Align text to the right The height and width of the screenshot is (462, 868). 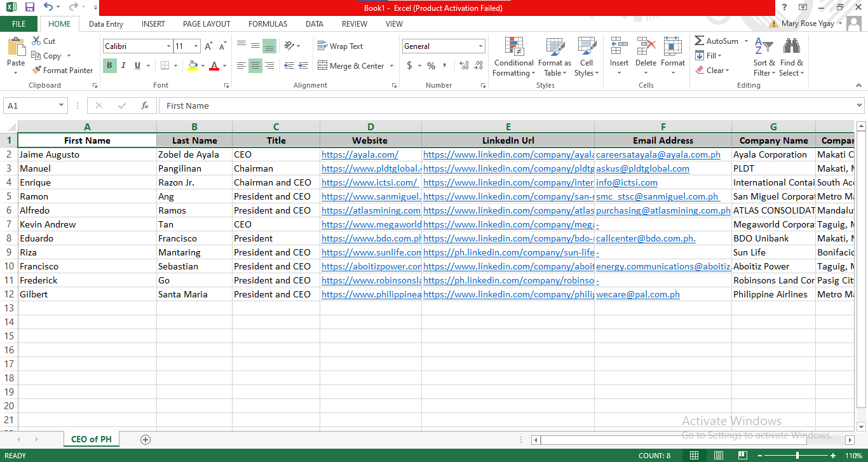(269, 65)
